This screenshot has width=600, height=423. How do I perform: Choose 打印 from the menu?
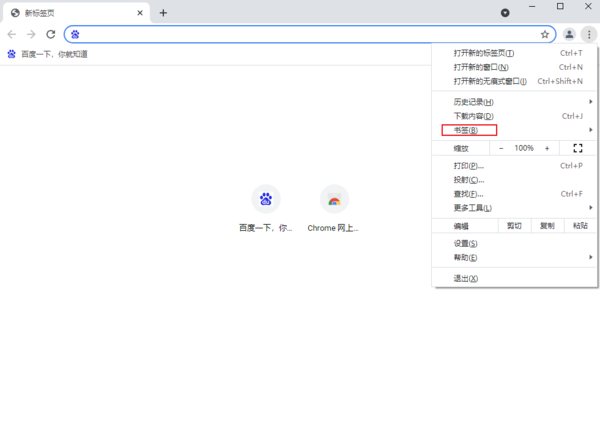point(514,166)
